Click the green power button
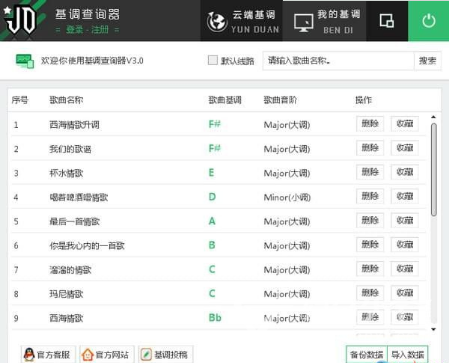The height and width of the screenshot is (363, 449). pyautogui.click(x=429, y=21)
